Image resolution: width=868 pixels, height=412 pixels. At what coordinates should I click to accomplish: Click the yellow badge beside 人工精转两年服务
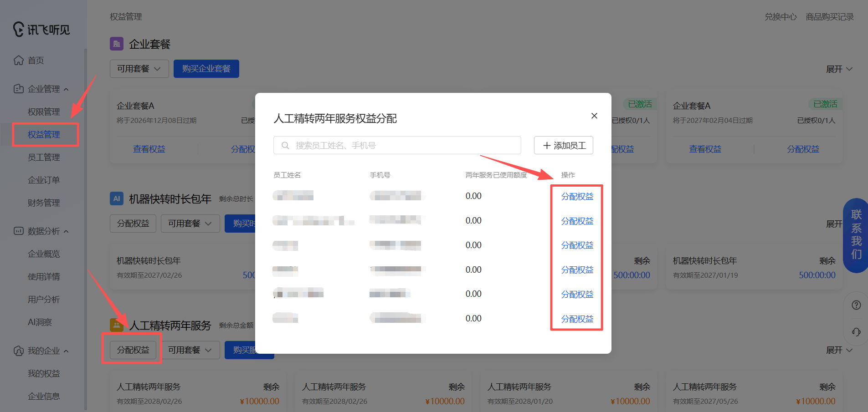[x=117, y=325]
